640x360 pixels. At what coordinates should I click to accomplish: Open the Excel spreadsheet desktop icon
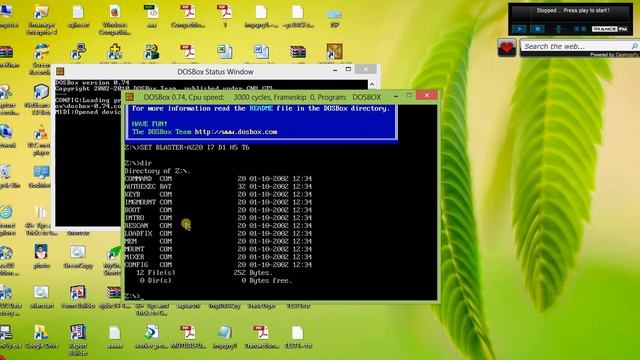pyautogui.click(x=224, y=52)
